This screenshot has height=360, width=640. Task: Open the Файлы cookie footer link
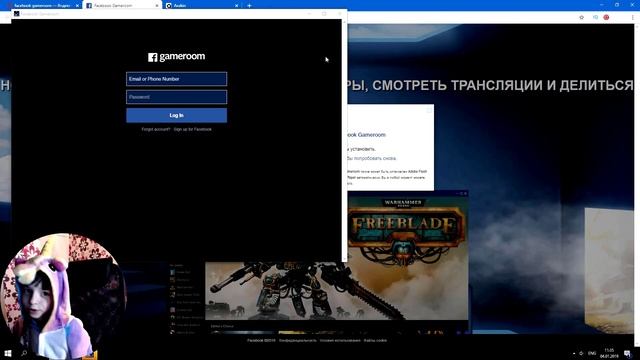click(x=375, y=340)
